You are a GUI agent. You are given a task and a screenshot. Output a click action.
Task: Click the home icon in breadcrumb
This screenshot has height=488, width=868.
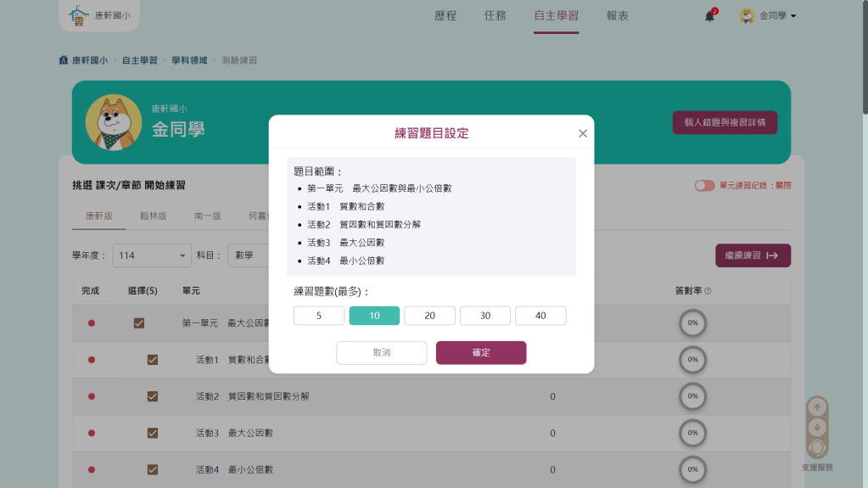coord(63,59)
